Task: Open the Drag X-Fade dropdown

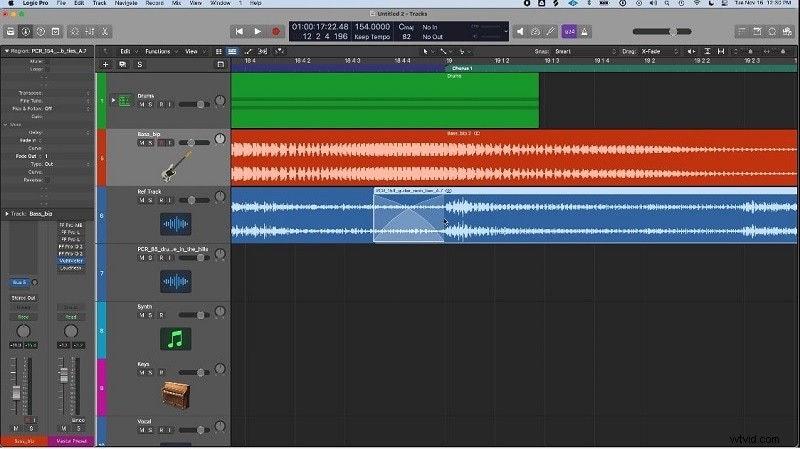Action: click(660, 52)
